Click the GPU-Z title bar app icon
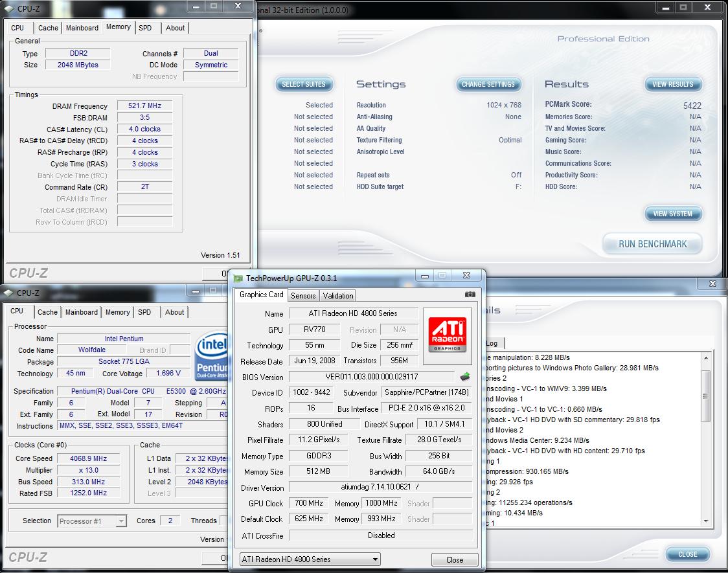Image resolution: width=728 pixels, height=573 pixels. click(x=238, y=278)
